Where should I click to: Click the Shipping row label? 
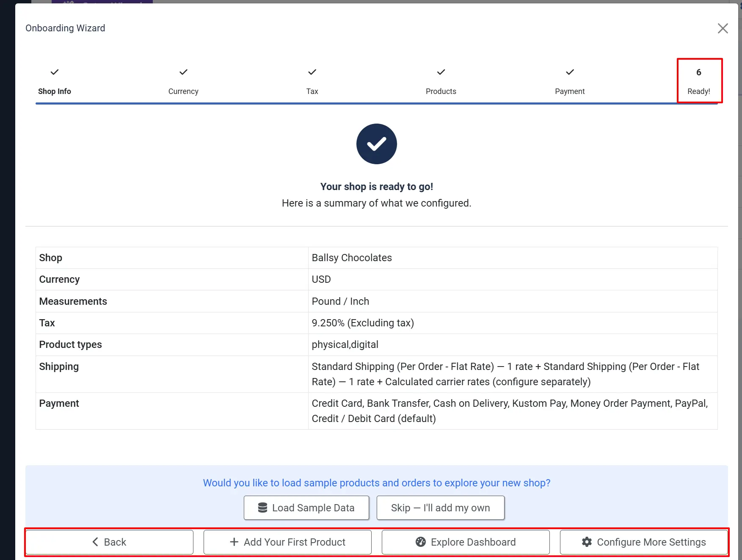[x=59, y=367]
